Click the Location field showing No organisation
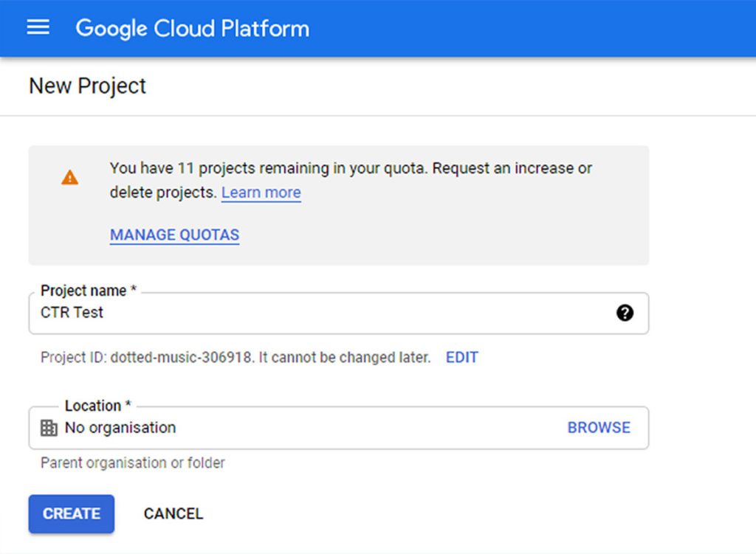756x554 pixels. pyautogui.click(x=295, y=427)
